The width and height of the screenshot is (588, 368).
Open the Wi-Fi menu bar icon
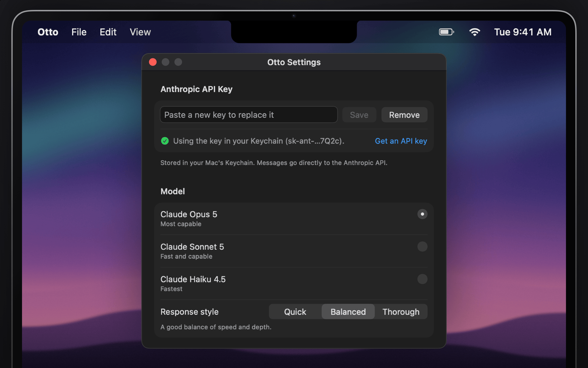click(475, 32)
